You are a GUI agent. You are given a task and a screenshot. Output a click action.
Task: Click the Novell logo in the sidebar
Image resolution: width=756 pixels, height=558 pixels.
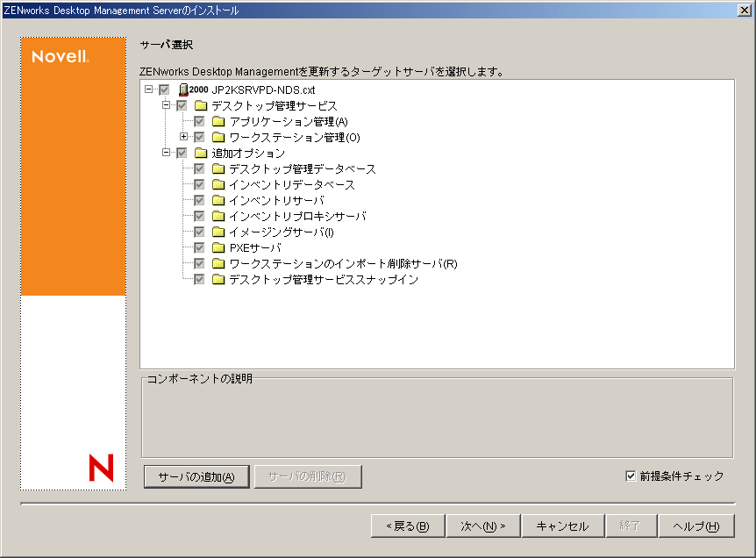point(59,56)
